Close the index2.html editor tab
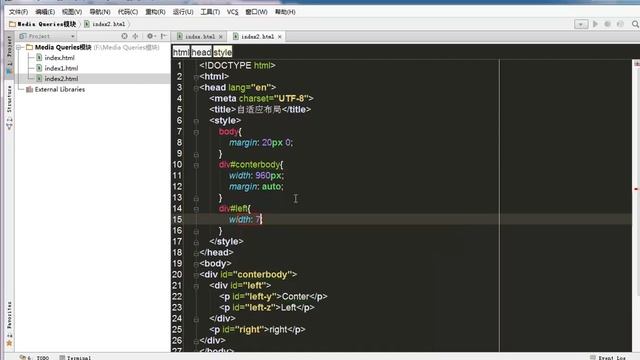 pyautogui.click(x=280, y=37)
